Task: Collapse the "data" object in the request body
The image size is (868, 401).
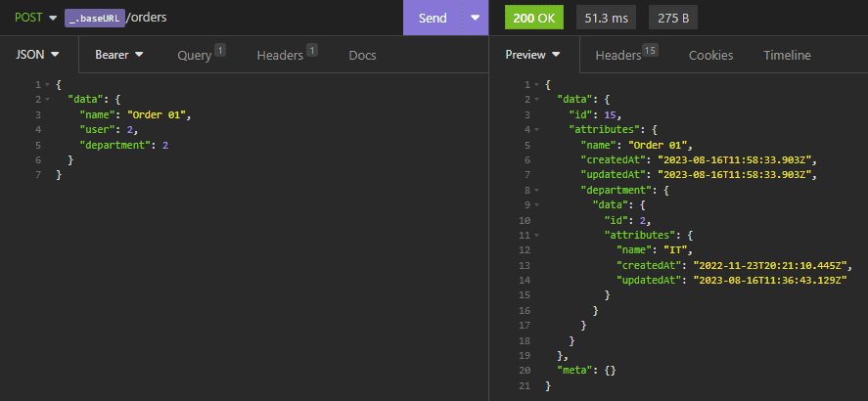Action: coord(48,100)
